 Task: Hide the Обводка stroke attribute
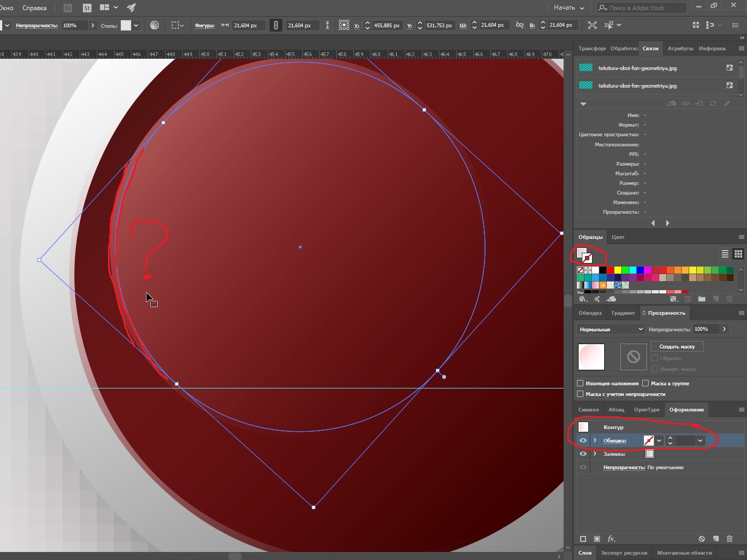click(583, 440)
